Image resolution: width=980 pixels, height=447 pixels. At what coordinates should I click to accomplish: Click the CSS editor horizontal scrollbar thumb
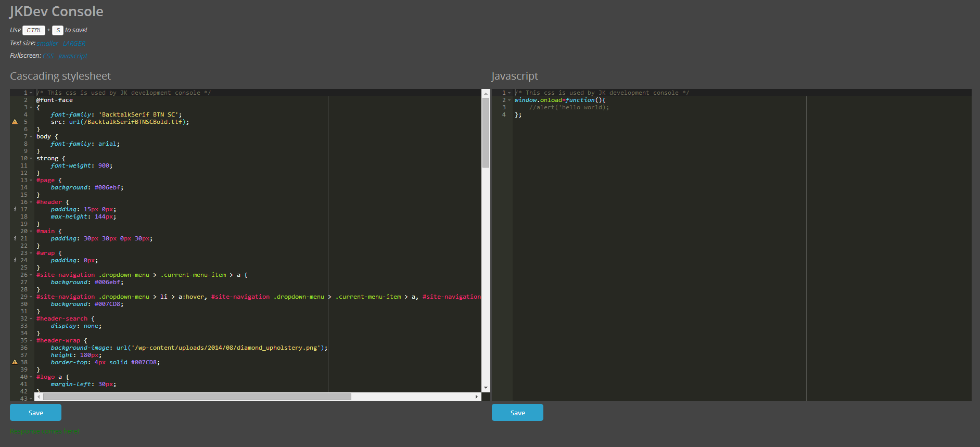pos(197,397)
